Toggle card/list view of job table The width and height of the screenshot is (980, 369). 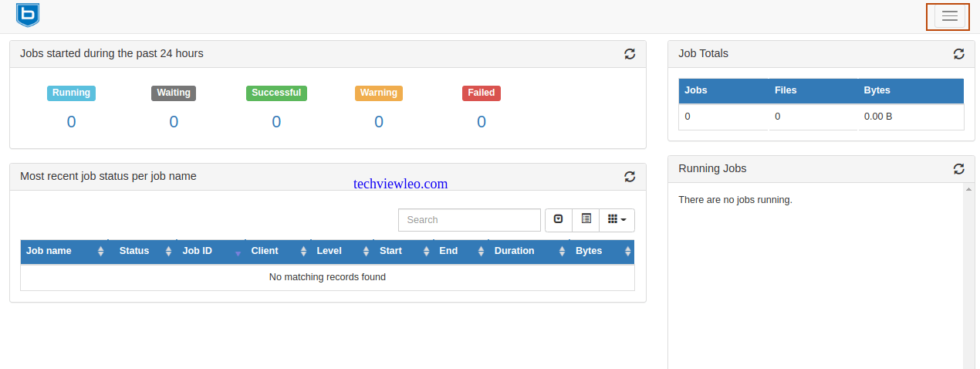coord(586,220)
